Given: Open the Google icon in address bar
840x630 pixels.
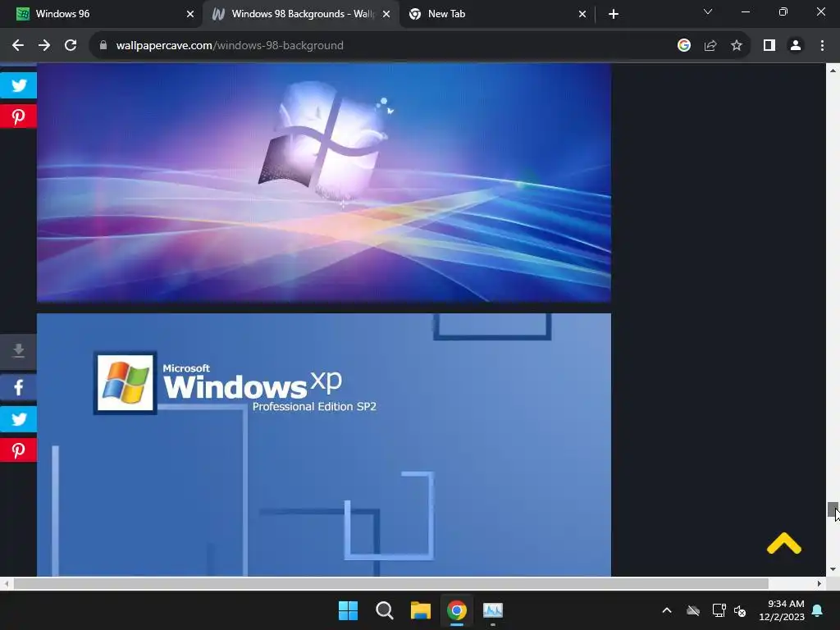Looking at the screenshot, I should point(683,46).
